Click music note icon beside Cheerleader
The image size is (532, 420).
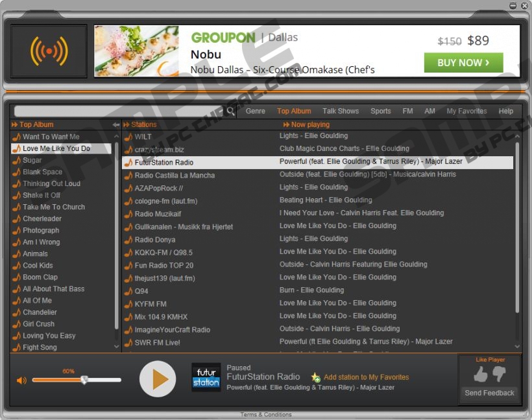tap(16, 219)
